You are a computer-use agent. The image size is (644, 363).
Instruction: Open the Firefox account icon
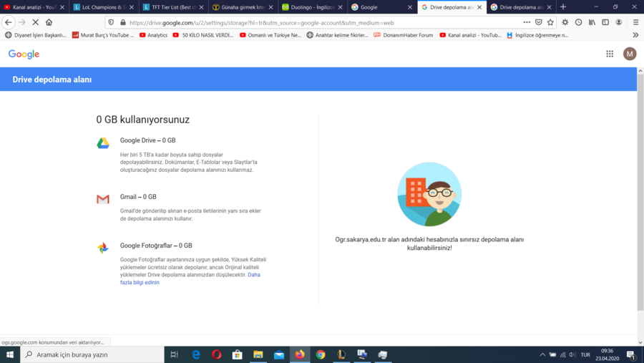point(618,23)
